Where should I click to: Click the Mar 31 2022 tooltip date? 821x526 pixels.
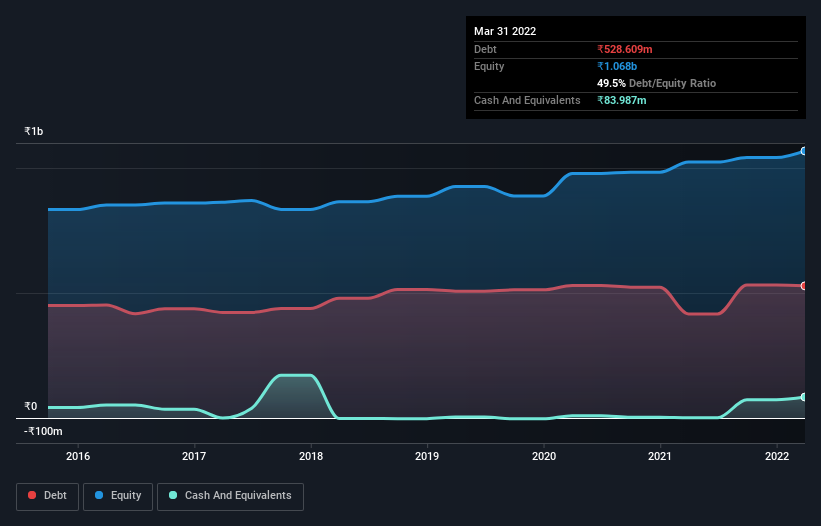pos(505,31)
